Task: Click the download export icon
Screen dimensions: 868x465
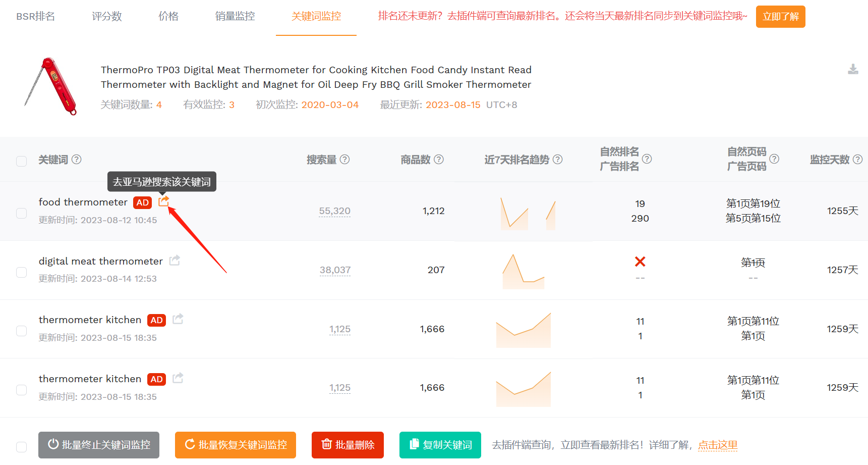Action: tap(853, 69)
